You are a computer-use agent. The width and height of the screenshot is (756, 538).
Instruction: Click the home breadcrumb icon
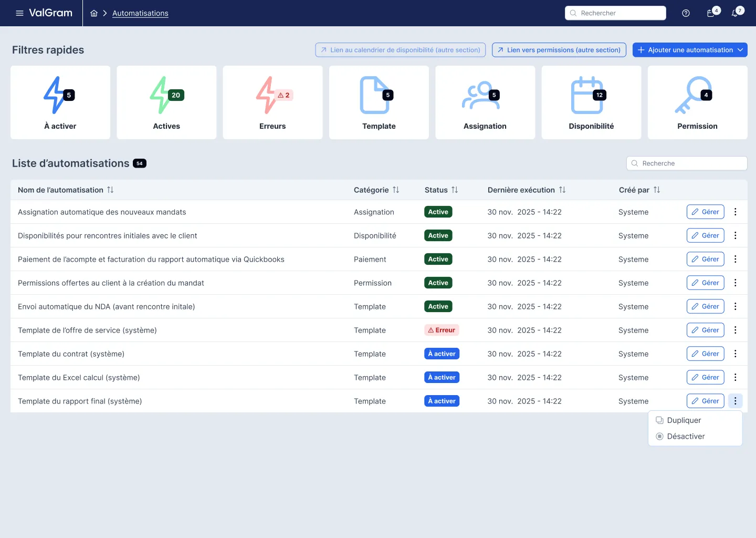[94, 13]
